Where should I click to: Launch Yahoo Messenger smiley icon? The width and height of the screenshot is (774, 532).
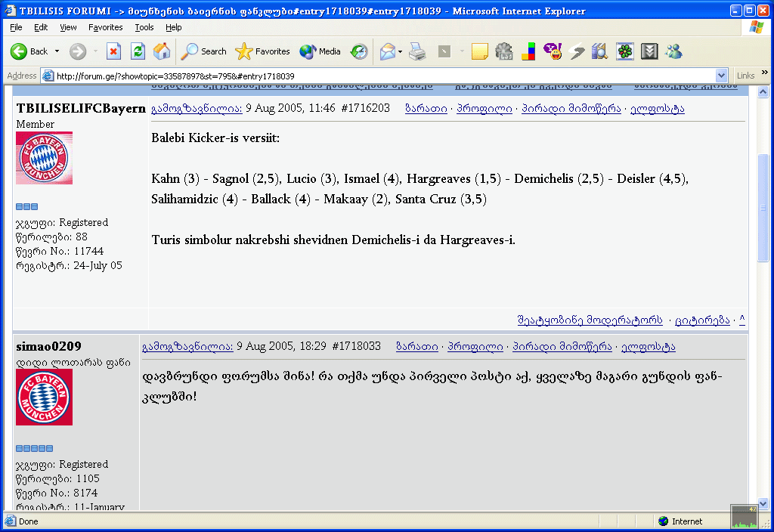coord(553,51)
